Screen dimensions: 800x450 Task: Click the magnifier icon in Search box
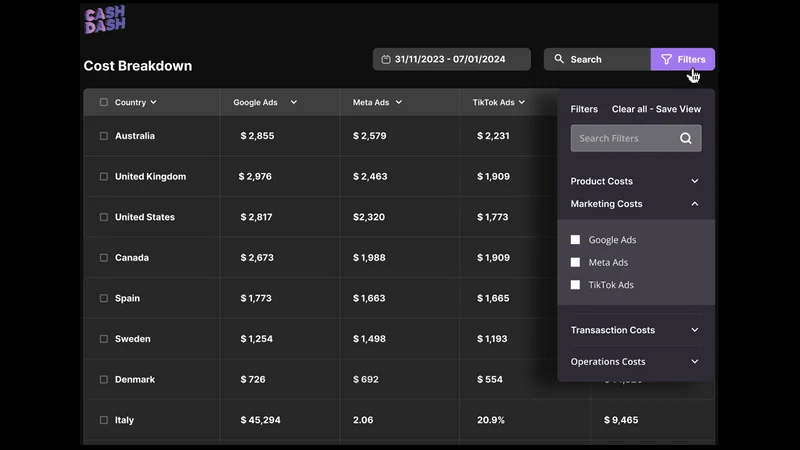tap(559, 59)
